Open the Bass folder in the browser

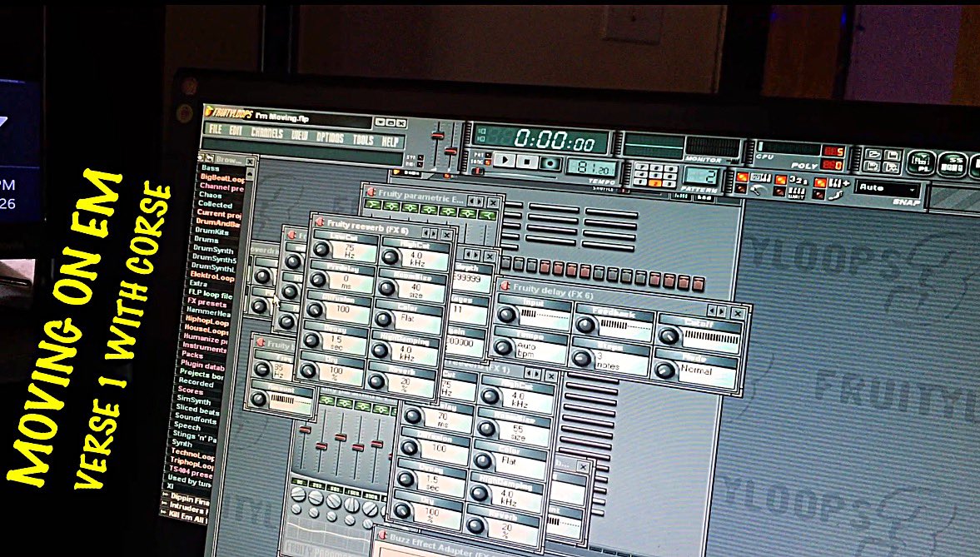[211, 167]
